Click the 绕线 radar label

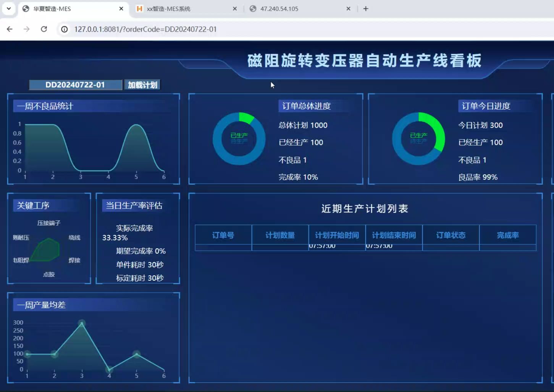tap(74, 237)
